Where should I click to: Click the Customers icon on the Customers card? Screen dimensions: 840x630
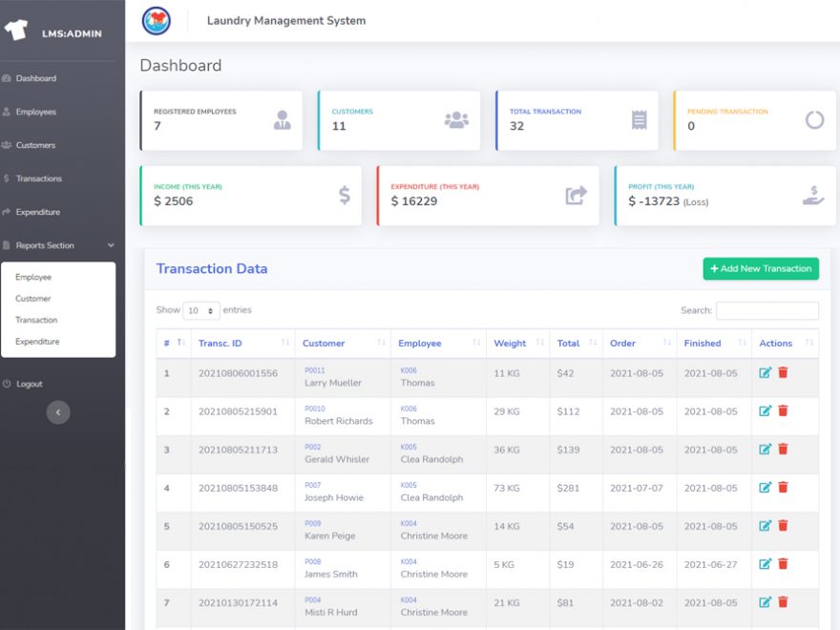point(456,121)
